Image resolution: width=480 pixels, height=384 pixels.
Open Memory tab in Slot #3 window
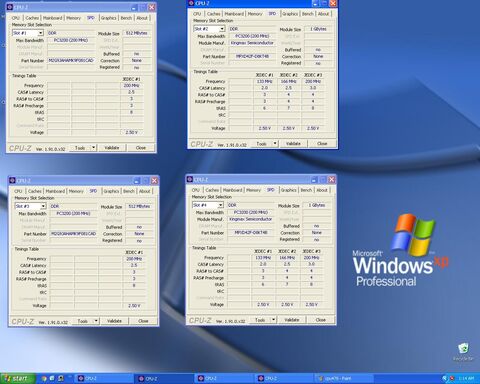pos(76,191)
